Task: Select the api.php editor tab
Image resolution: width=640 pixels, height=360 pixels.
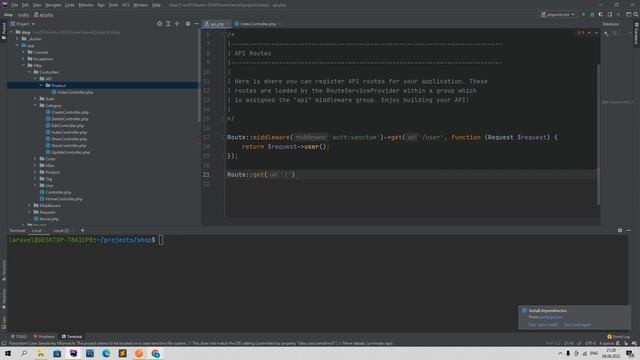Action: point(216,24)
